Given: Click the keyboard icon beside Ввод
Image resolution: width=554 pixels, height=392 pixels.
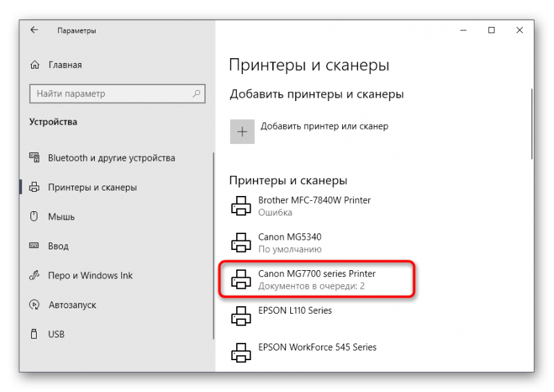Looking at the screenshot, I should [34, 246].
